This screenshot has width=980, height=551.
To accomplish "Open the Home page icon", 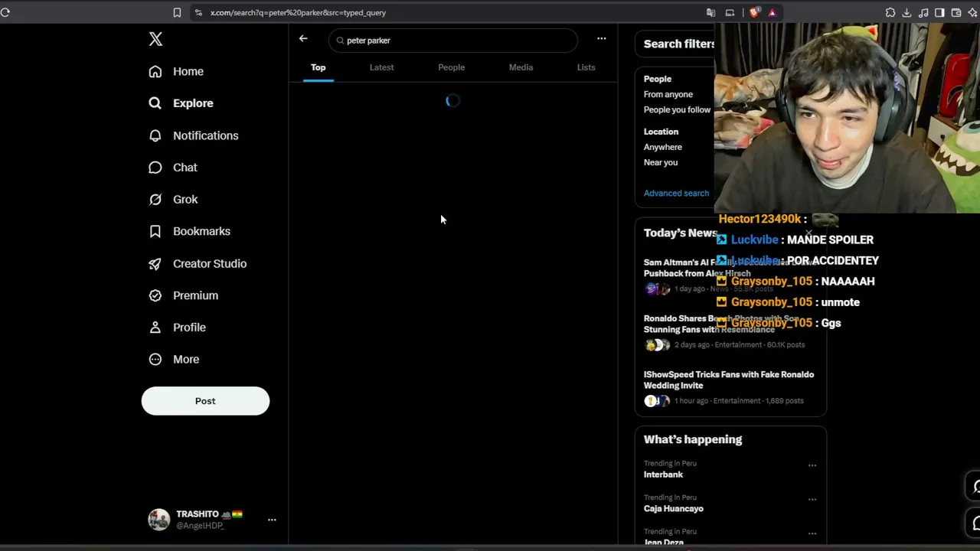I will 155,71.
